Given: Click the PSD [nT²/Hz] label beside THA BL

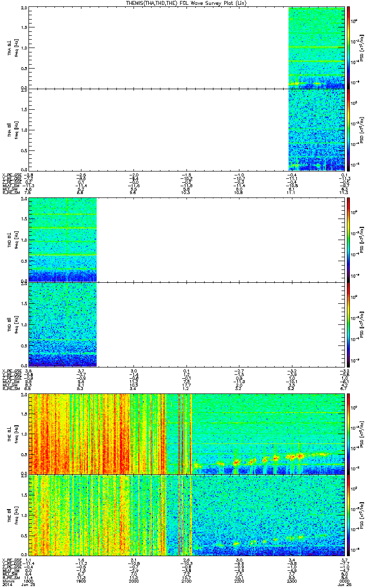Looking at the screenshot, I should (x=362, y=48).
